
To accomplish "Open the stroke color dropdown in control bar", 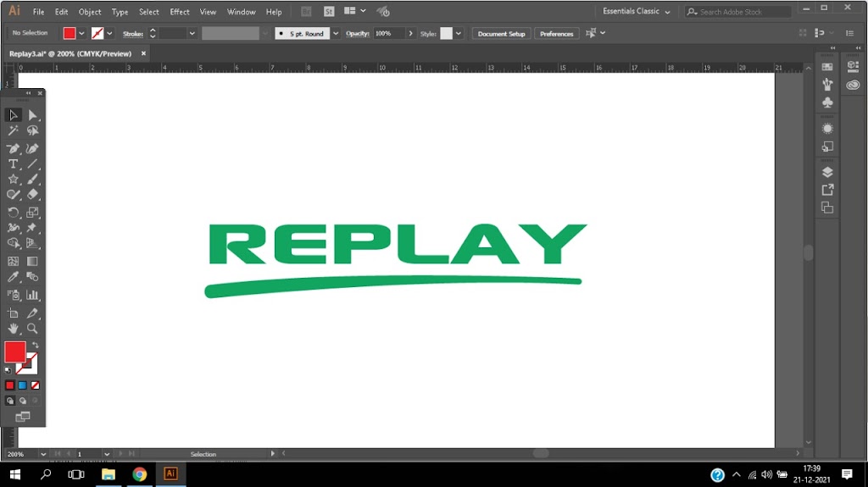I will click(x=109, y=34).
